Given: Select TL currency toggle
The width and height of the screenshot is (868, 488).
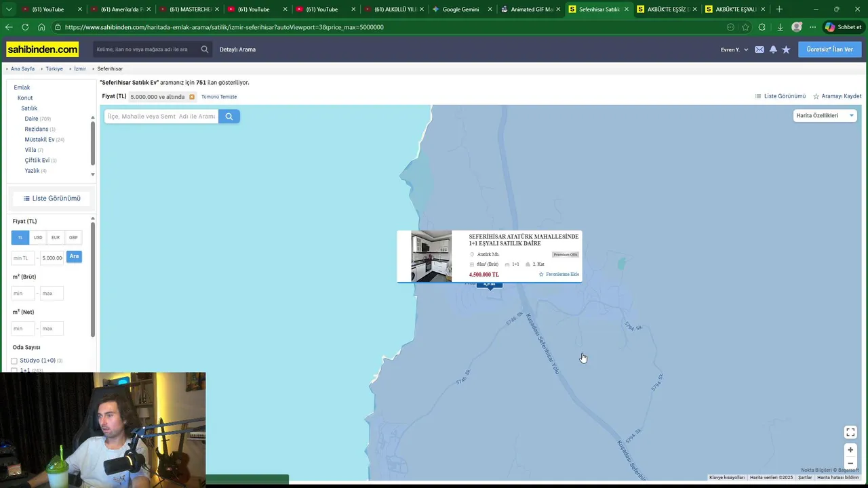Looking at the screenshot, I should point(20,237).
